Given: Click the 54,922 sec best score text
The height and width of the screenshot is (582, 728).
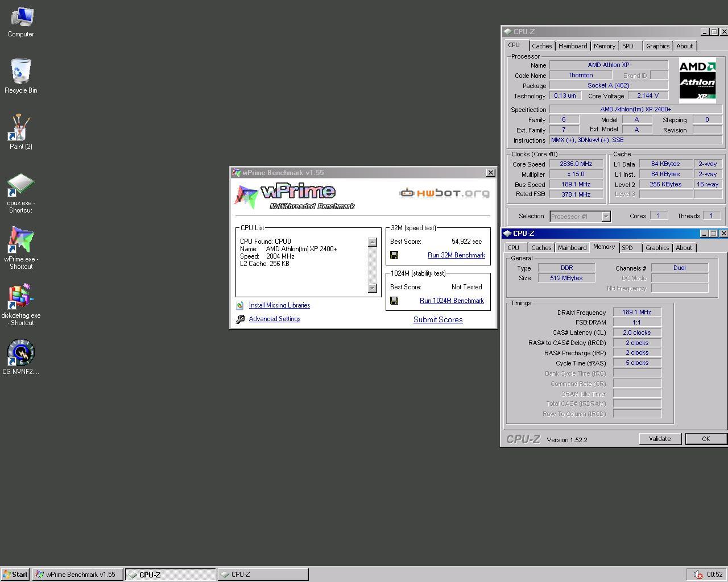Looking at the screenshot, I should click(x=466, y=242).
